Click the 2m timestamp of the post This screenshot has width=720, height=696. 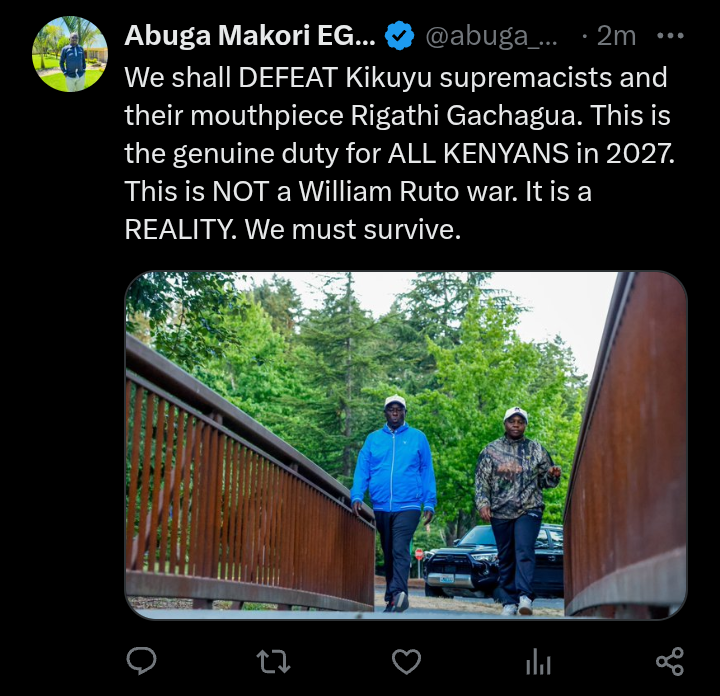616,35
